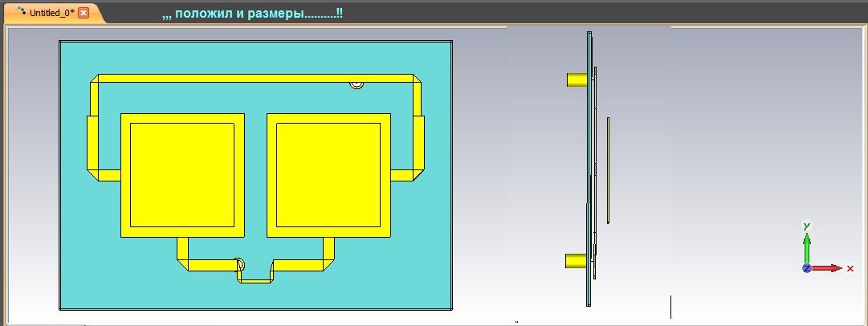Click the right yellow square patch
Screen dimensions: 868x326
(x=329, y=176)
